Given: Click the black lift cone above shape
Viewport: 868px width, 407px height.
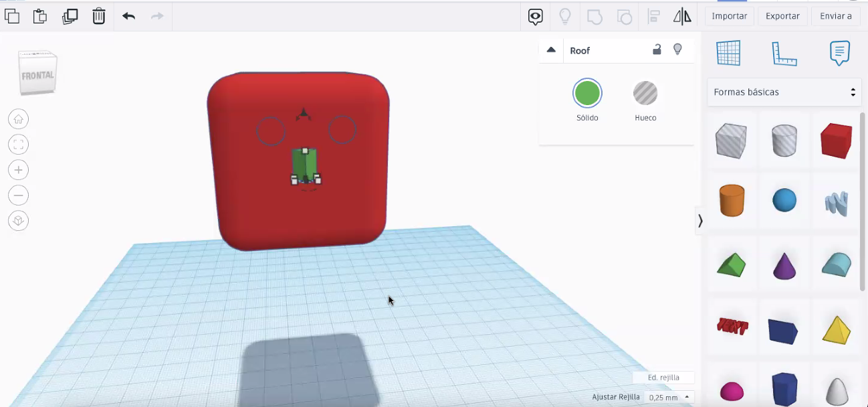Looking at the screenshot, I should tap(304, 114).
